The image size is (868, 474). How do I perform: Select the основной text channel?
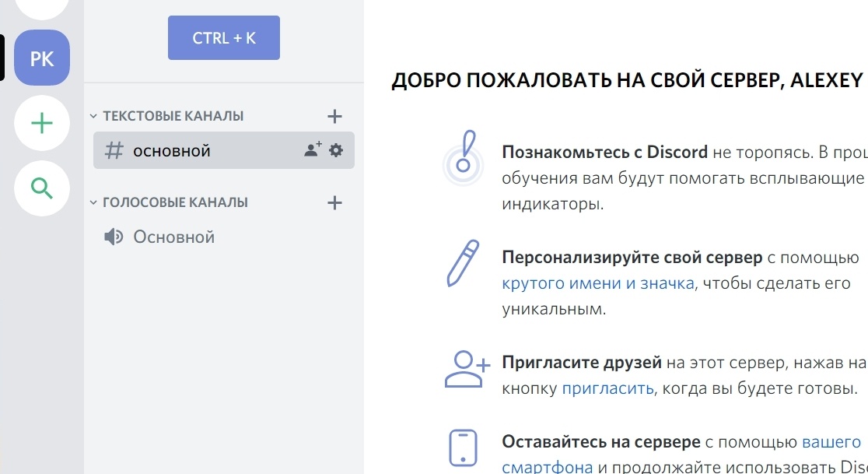point(171,150)
